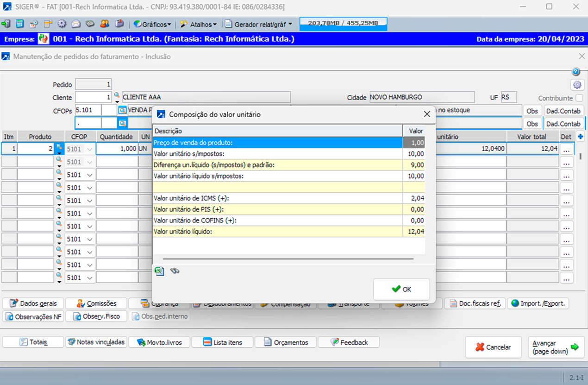Open the settings gear in the toolbar
Viewport: 588px width, 385px height.
coord(62,24)
